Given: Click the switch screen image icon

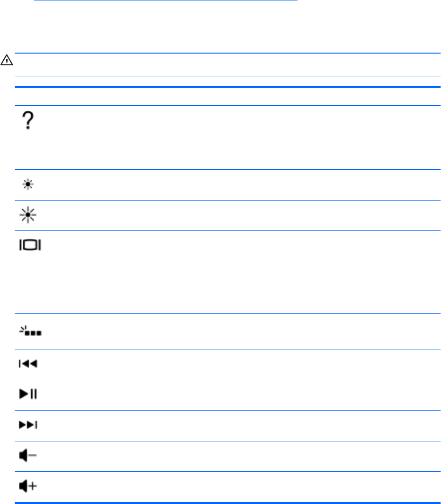Looking at the screenshot, I should click(30, 245).
